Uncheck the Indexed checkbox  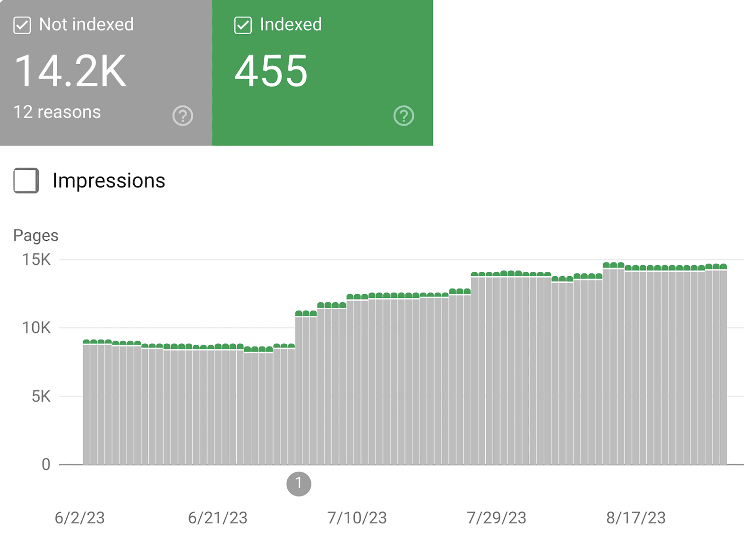point(243,25)
